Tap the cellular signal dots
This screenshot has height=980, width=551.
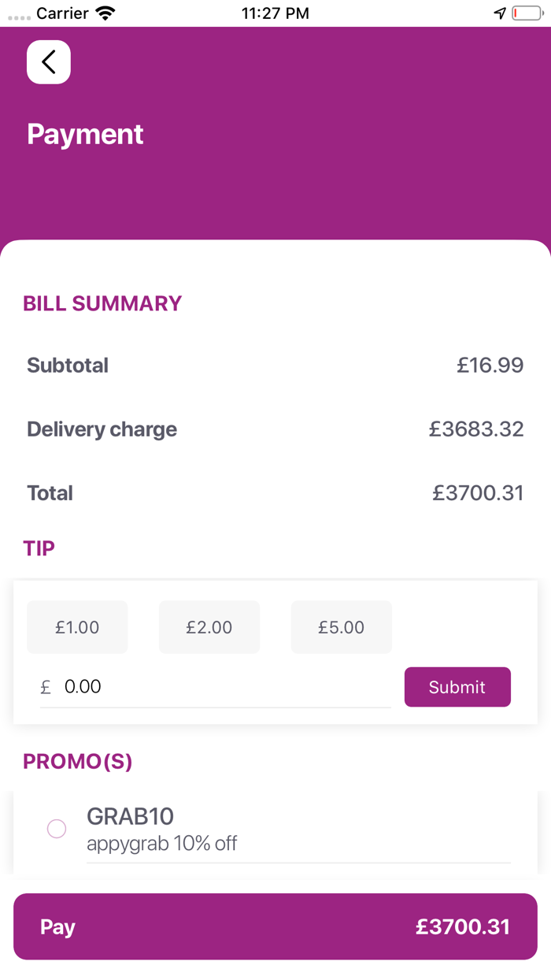[x=19, y=16]
